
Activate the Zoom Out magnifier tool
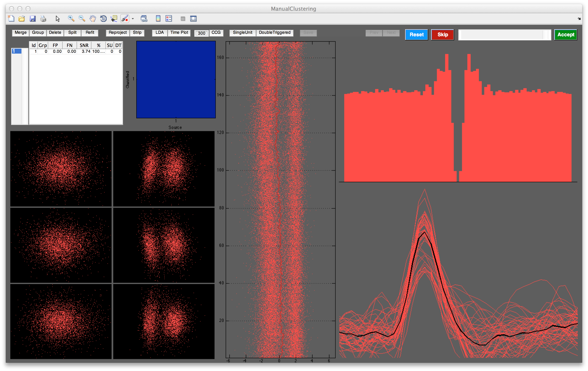(82, 19)
